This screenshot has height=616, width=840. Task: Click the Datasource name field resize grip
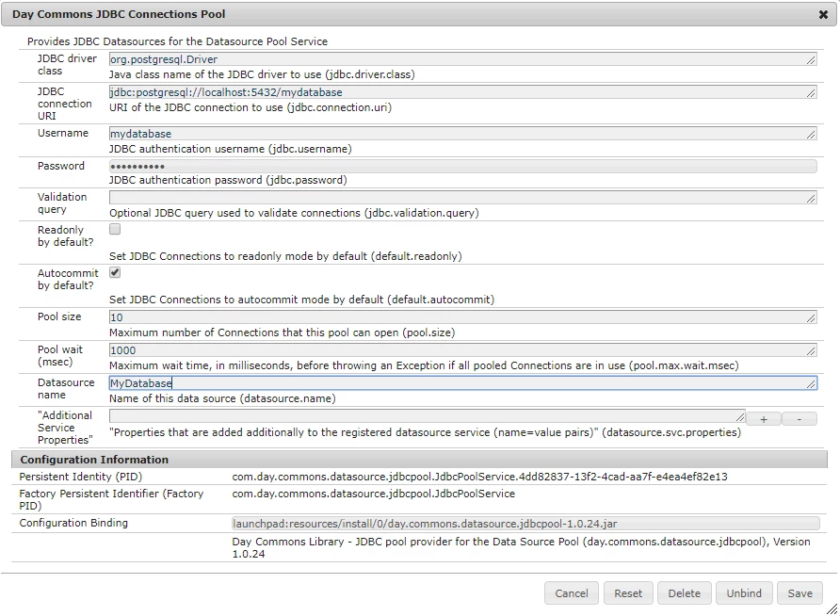[811, 384]
